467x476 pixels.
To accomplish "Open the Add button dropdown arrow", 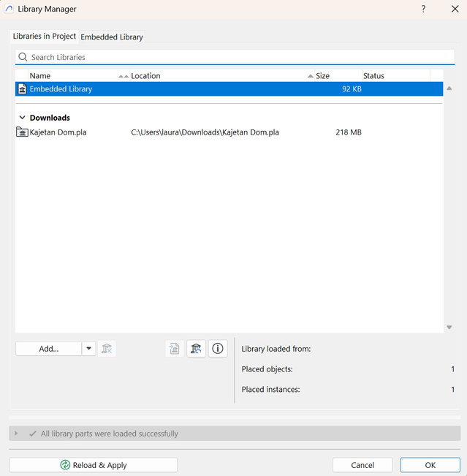I will click(88, 349).
